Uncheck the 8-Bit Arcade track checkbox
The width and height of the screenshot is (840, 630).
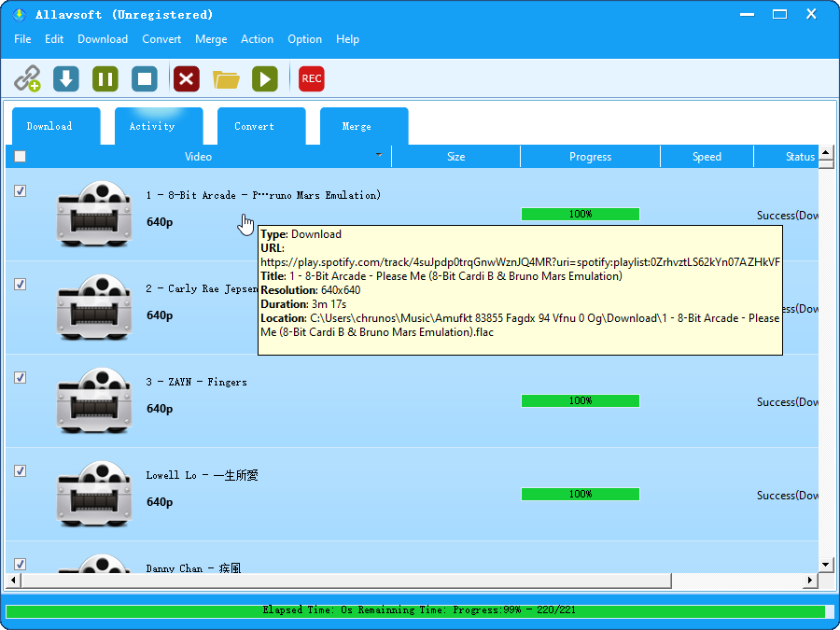tap(21, 191)
